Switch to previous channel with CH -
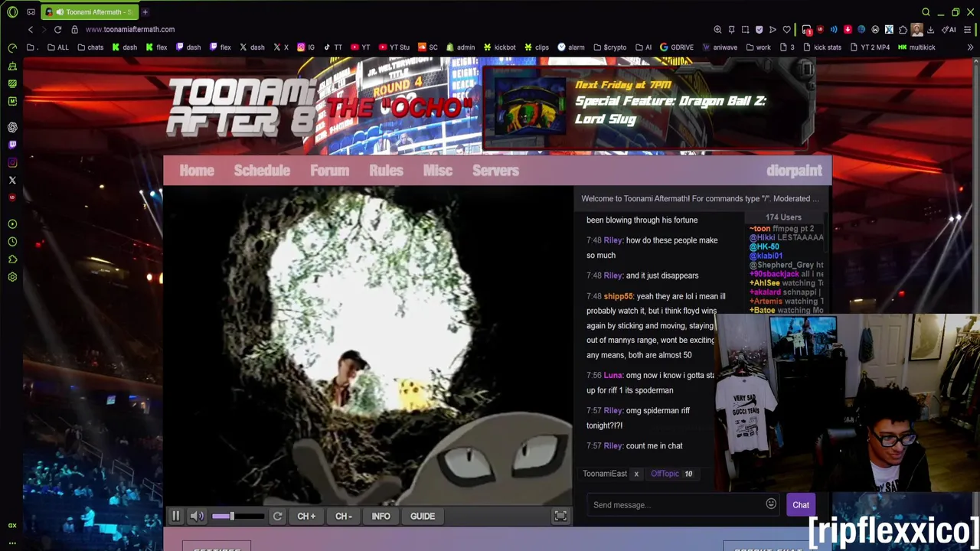This screenshot has width=980, height=551. click(344, 517)
